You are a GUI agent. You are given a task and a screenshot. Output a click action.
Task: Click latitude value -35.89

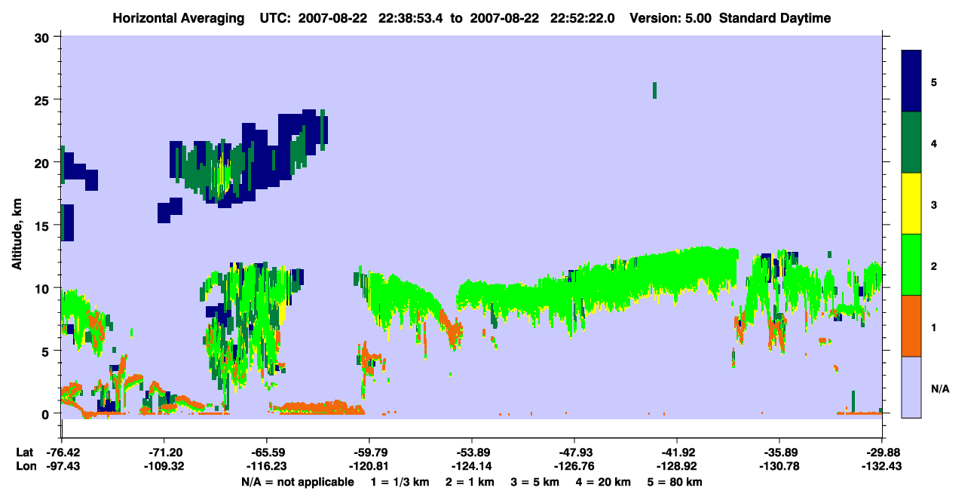pos(779,452)
